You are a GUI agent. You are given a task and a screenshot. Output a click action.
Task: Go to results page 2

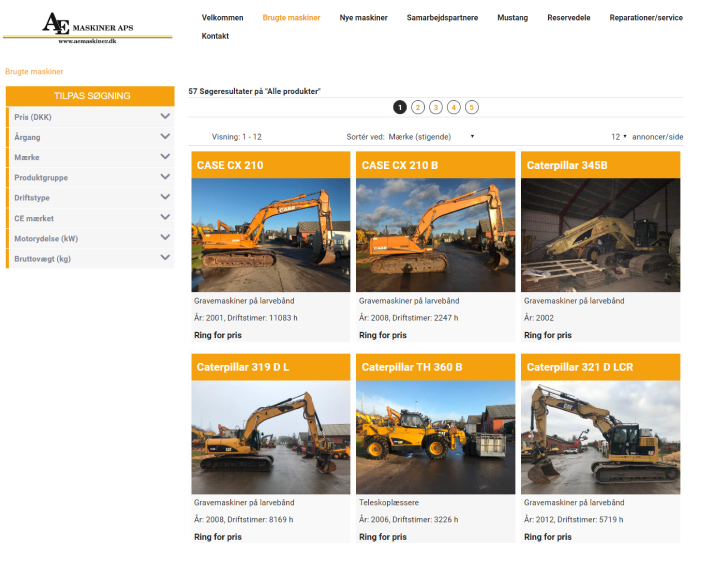(x=418, y=107)
